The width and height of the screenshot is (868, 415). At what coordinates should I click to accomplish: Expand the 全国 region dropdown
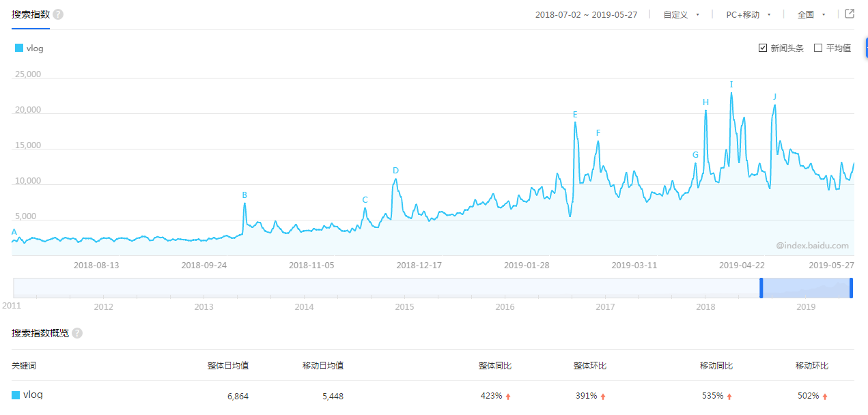[811, 14]
